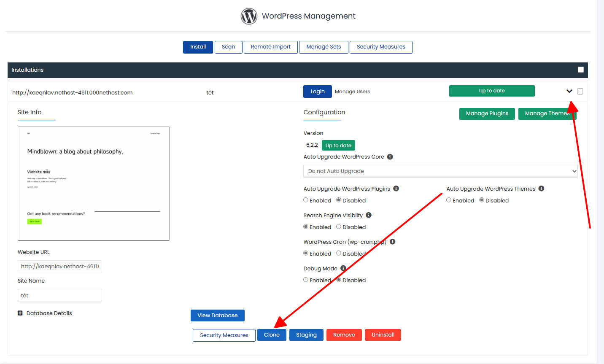Viewport: 604px width, 364px height.
Task: Open Manage Users link
Action: click(x=352, y=92)
